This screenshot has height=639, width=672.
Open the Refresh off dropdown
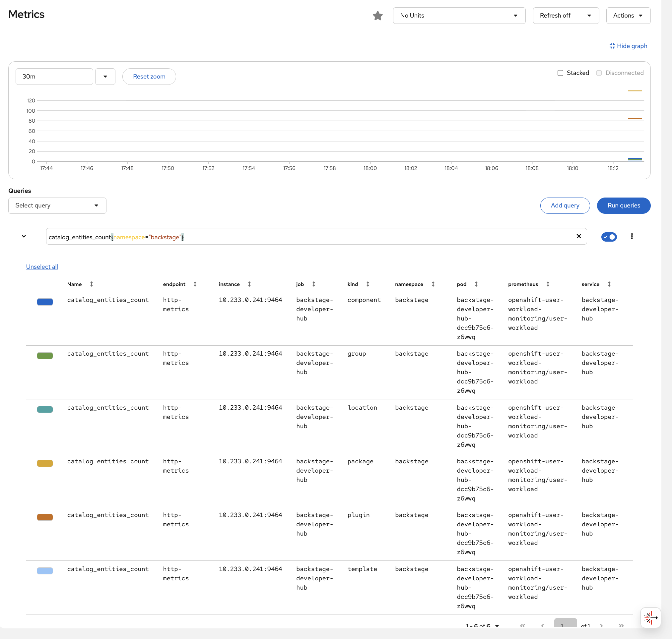(x=566, y=16)
